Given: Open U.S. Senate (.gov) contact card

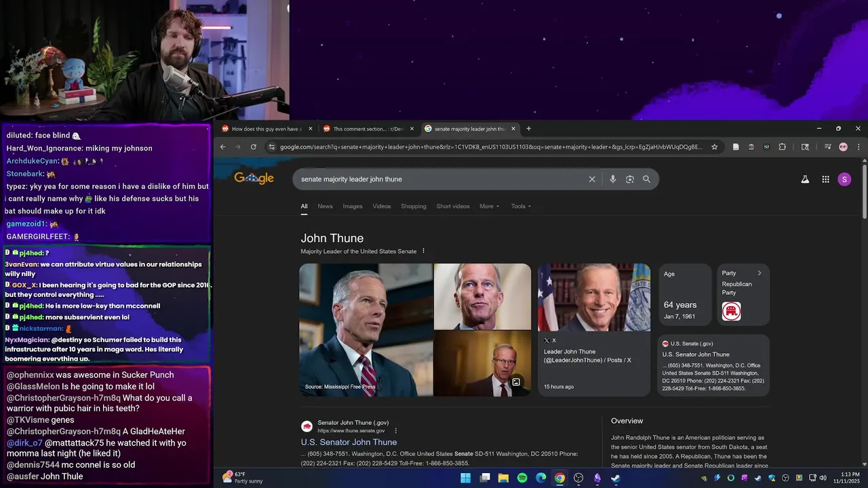Looking at the screenshot, I should coord(713,365).
